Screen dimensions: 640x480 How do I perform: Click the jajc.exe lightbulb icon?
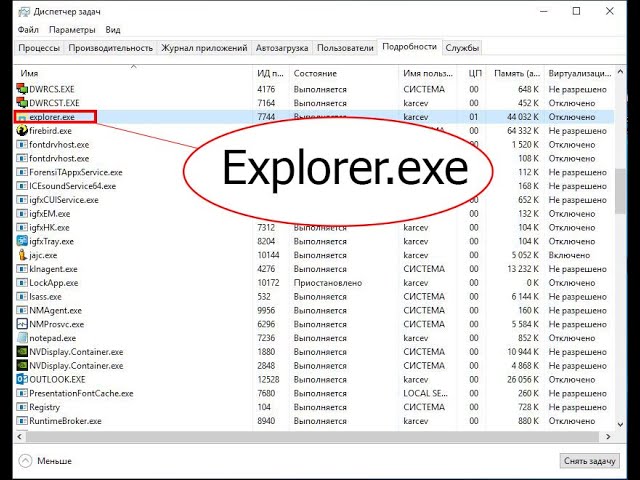pyautogui.click(x=22, y=255)
